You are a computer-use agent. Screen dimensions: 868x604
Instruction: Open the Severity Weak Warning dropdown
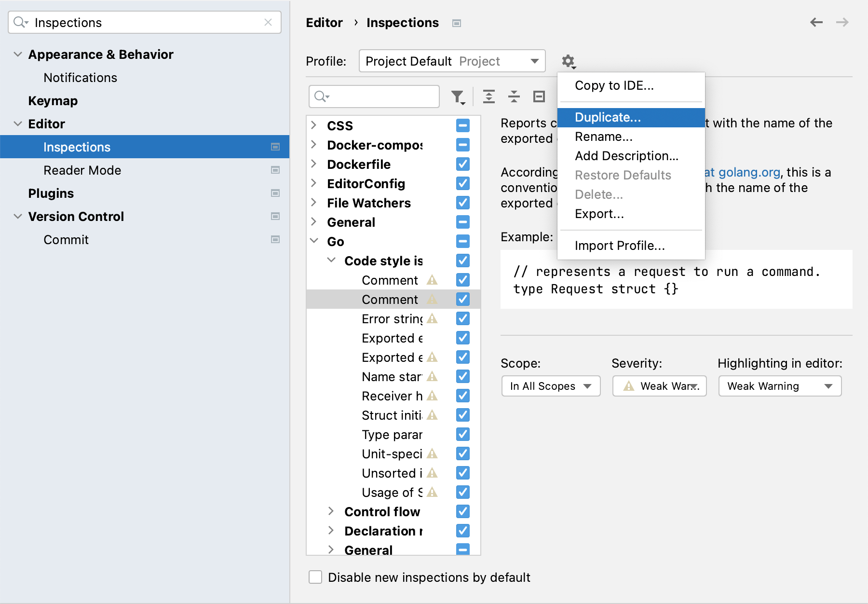pos(659,386)
